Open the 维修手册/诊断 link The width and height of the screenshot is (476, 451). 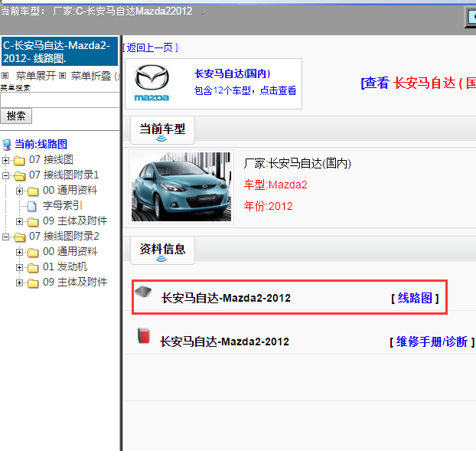(x=432, y=342)
